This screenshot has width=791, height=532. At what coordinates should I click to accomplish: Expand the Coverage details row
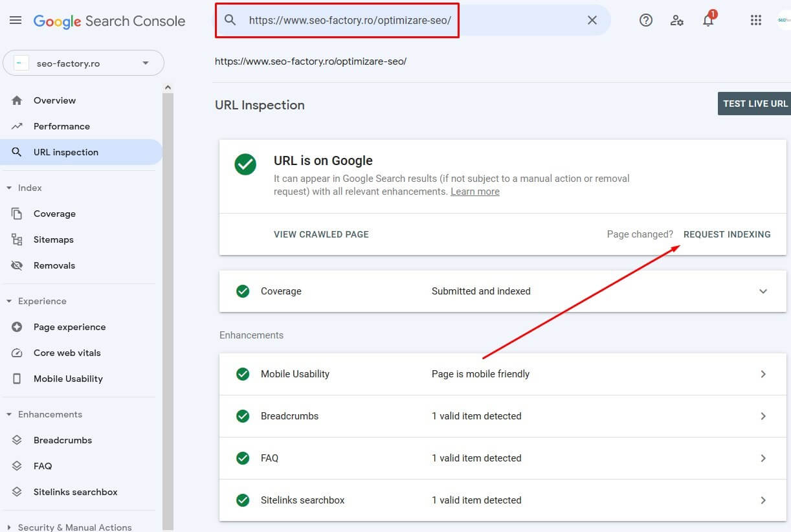[763, 291]
